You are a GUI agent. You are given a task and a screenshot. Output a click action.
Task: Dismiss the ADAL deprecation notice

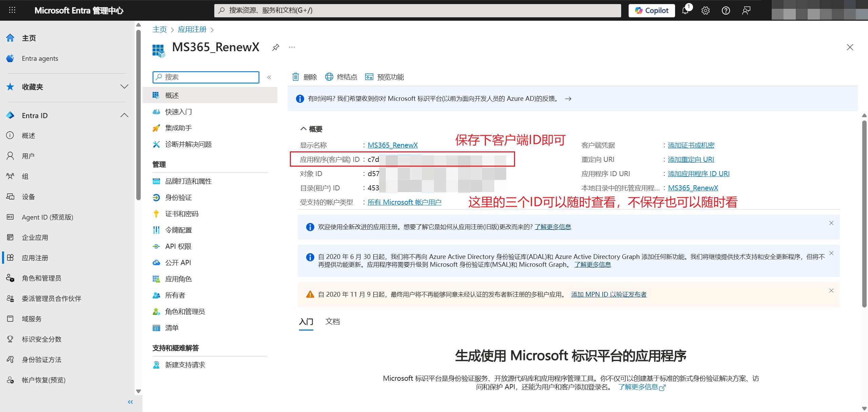tap(831, 253)
